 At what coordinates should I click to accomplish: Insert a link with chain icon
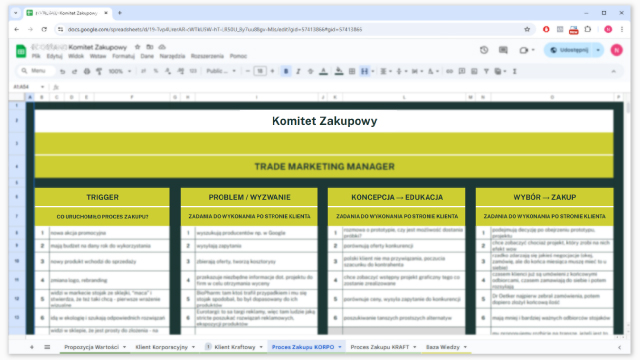(x=449, y=71)
